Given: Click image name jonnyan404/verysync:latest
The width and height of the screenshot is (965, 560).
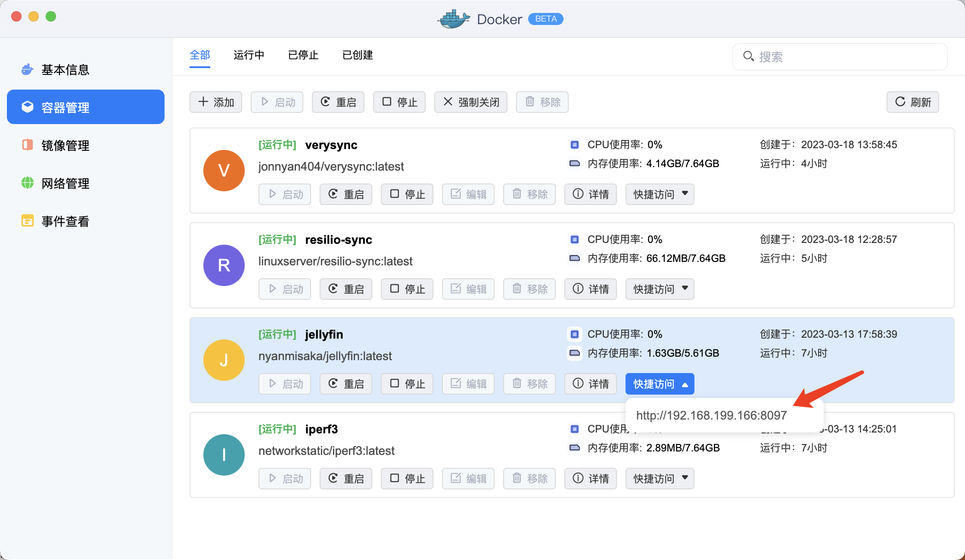Looking at the screenshot, I should pos(331,167).
